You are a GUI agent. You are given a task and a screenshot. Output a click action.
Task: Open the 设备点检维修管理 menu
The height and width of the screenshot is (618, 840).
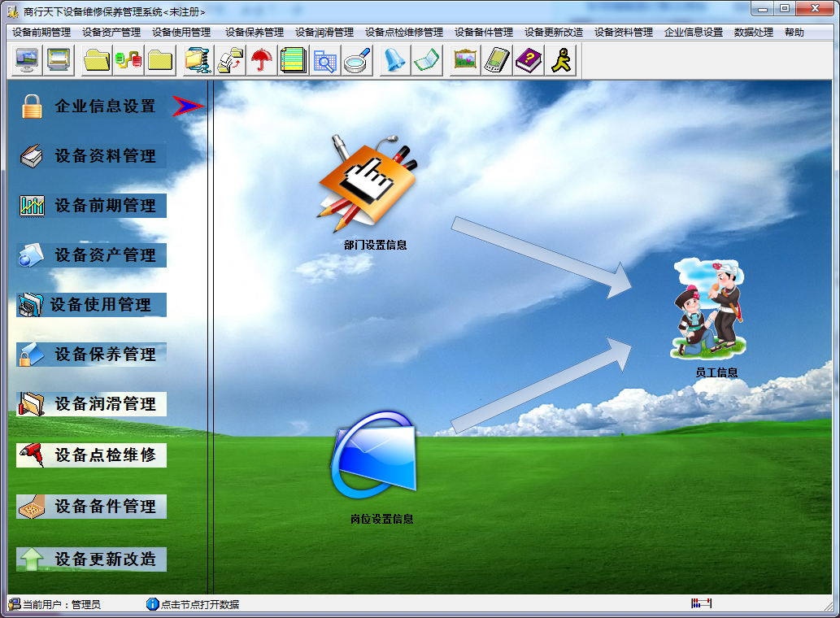404,33
